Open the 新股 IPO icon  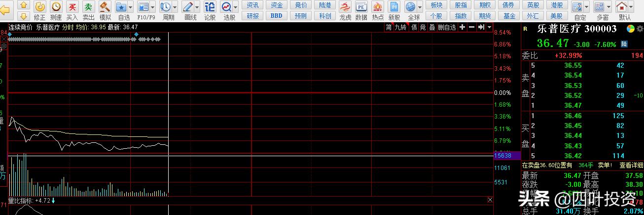(394, 7)
